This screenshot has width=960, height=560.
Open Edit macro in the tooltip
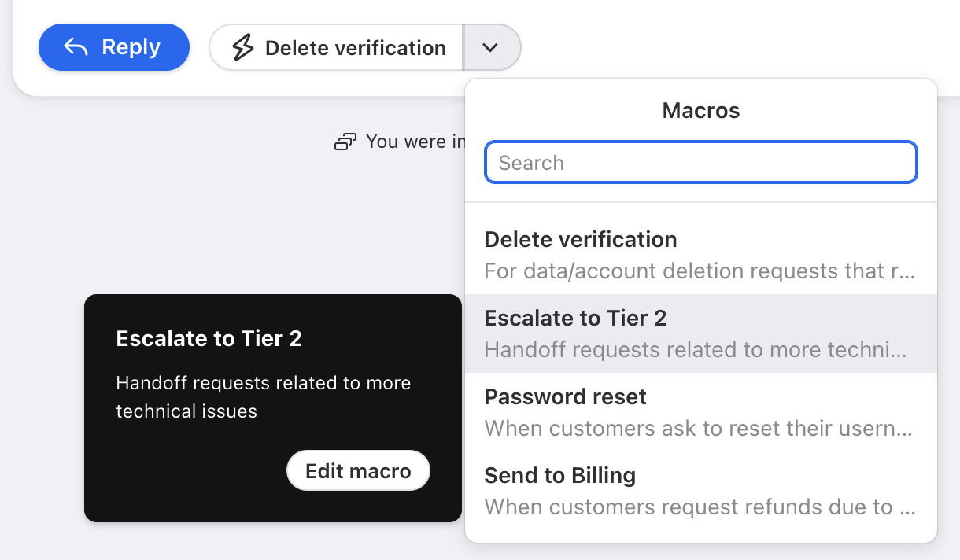pyautogui.click(x=358, y=471)
